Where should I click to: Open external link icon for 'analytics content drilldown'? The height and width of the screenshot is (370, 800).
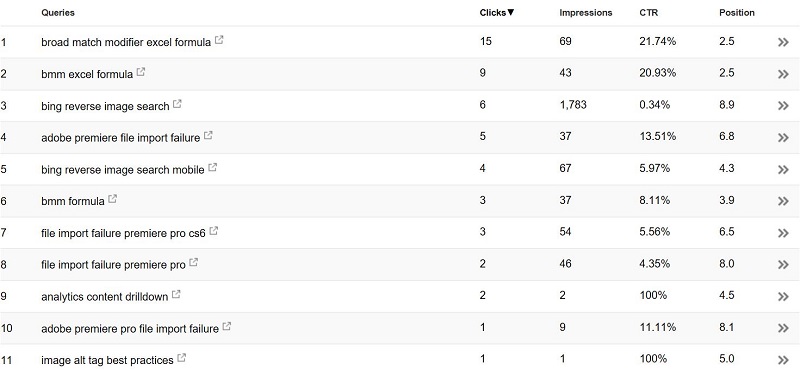coord(176,294)
